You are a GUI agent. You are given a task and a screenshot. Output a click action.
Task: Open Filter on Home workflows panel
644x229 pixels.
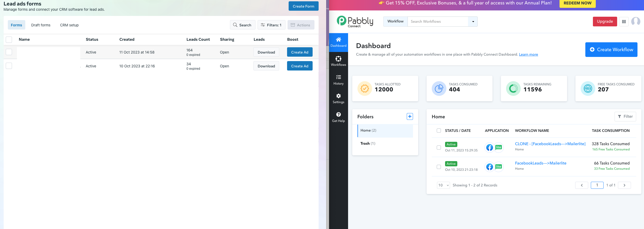(x=625, y=116)
